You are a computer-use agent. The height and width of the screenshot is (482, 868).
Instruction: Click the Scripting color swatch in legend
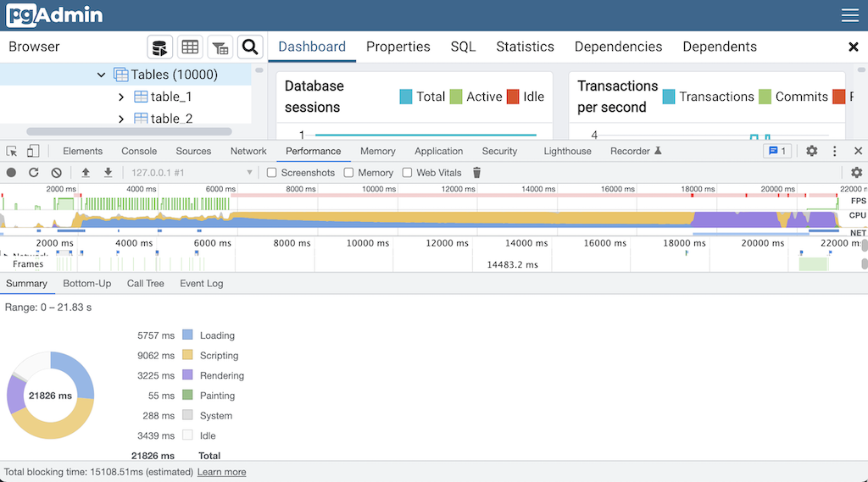click(x=187, y=356)
